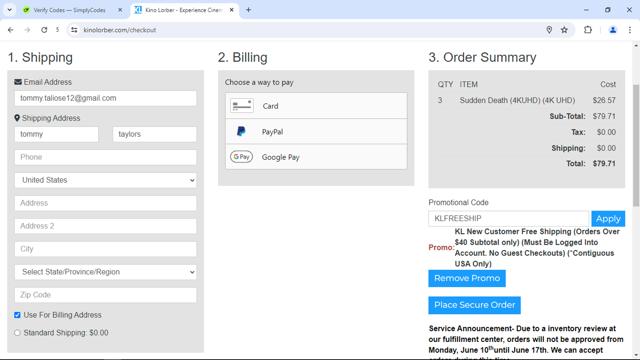The image size is (640, 360).
Task: Restore down the browser window
Action: click(608, 10)
